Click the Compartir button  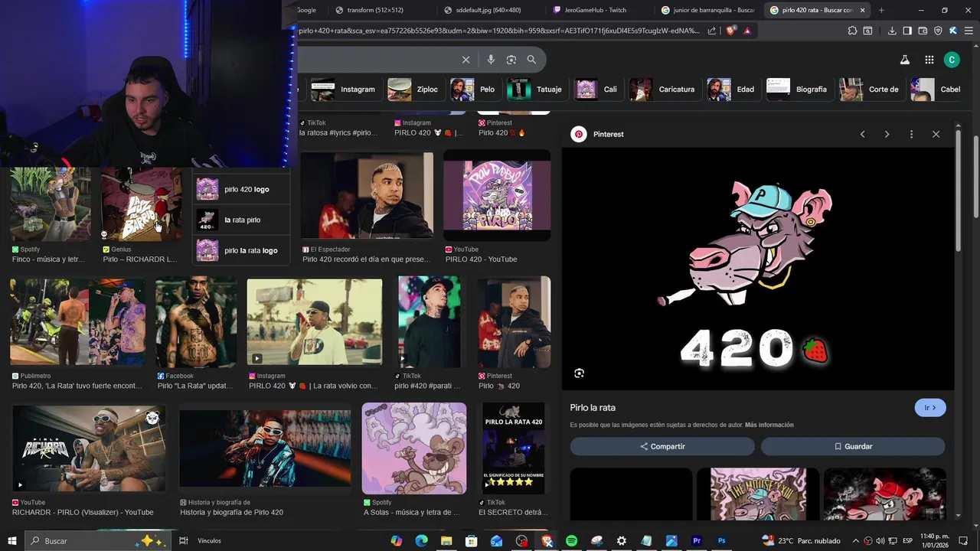tap(662, 446)
